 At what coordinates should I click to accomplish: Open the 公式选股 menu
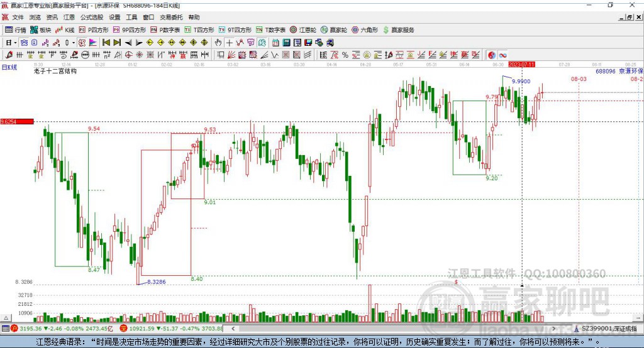[92, 17]
